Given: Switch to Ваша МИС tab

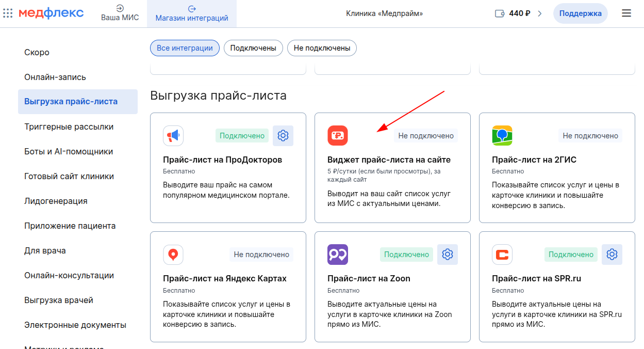Looking at the screenshot, I should 120,13.
